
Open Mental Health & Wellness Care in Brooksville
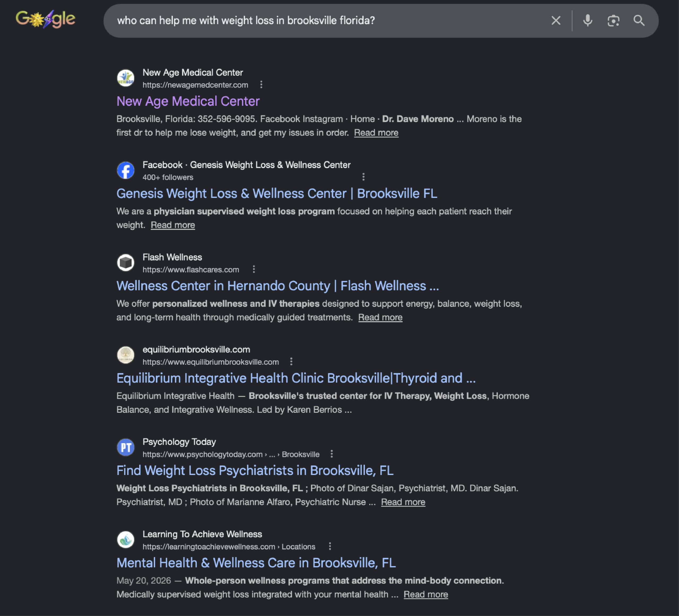coord(256,563)
